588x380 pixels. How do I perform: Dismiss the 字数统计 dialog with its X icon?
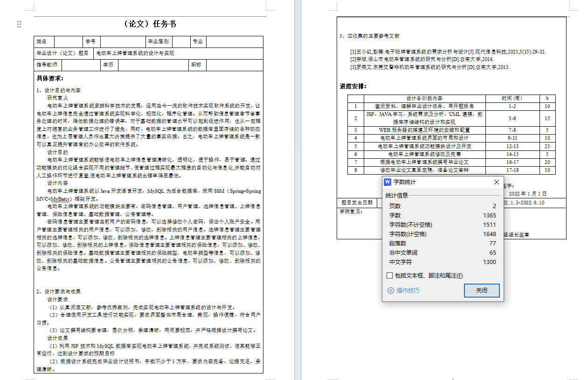coord(496,182)
